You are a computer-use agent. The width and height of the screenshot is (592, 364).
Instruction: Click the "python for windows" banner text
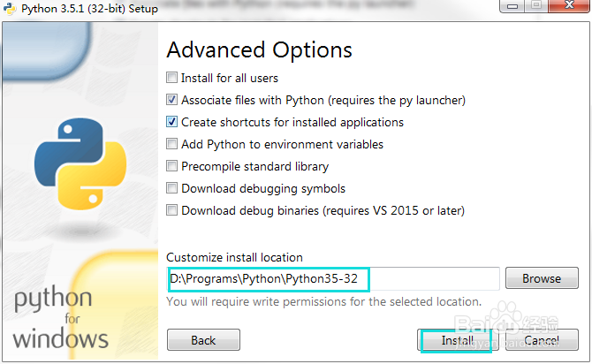tap(60, 317)
